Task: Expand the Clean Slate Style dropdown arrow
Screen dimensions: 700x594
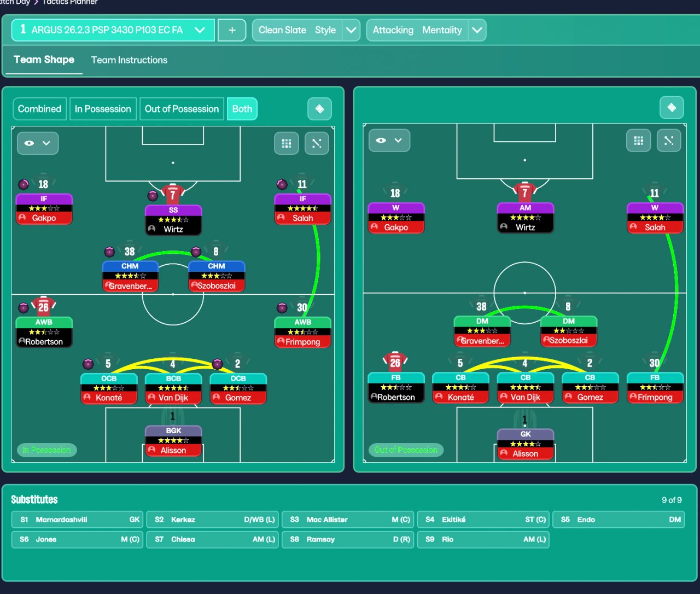Action: pyautogui.click(x=352, y=30)
